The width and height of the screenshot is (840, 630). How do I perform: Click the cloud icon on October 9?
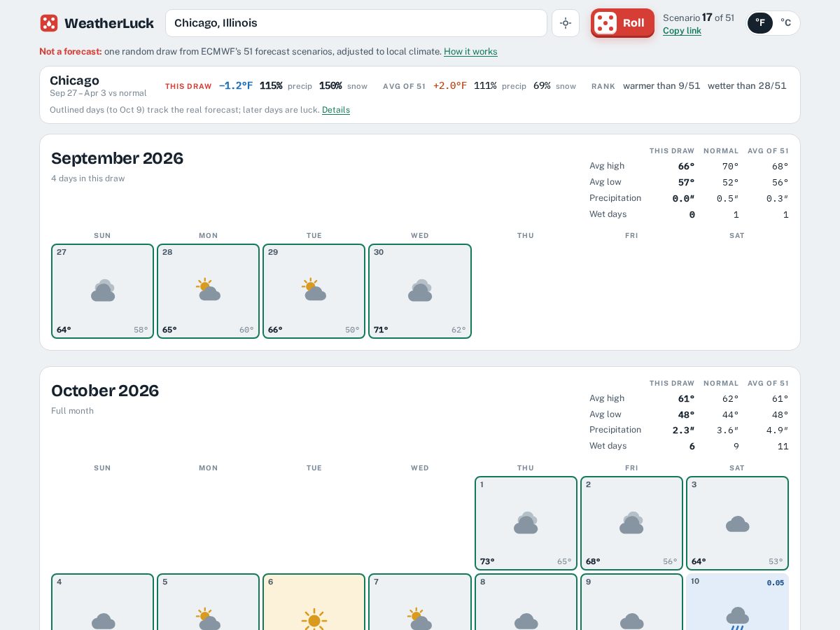[631, 621]
